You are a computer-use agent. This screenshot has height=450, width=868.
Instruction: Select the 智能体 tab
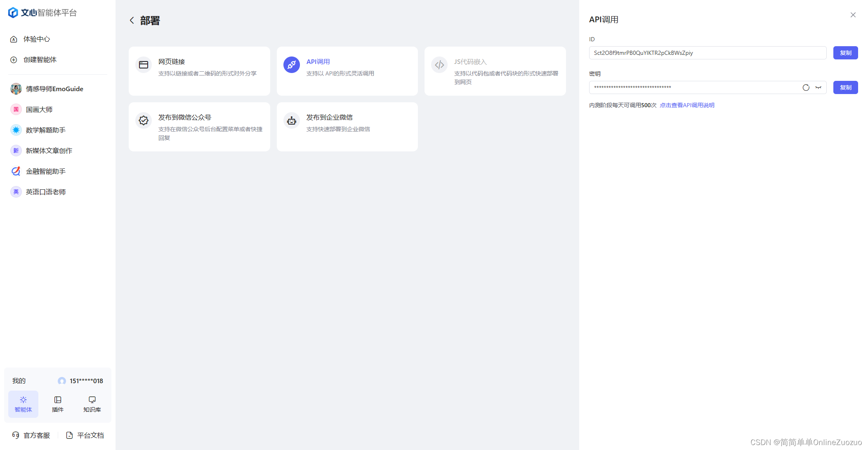(23, 404)
